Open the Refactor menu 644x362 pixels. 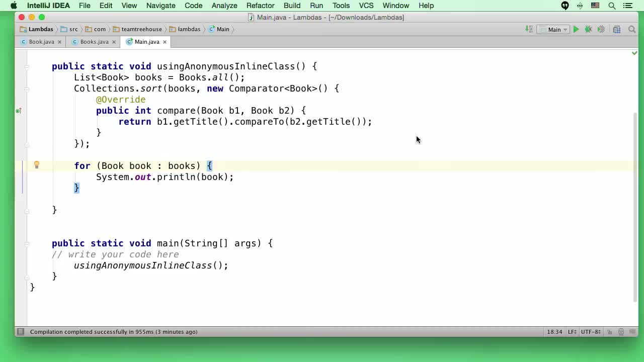[260, 6]
